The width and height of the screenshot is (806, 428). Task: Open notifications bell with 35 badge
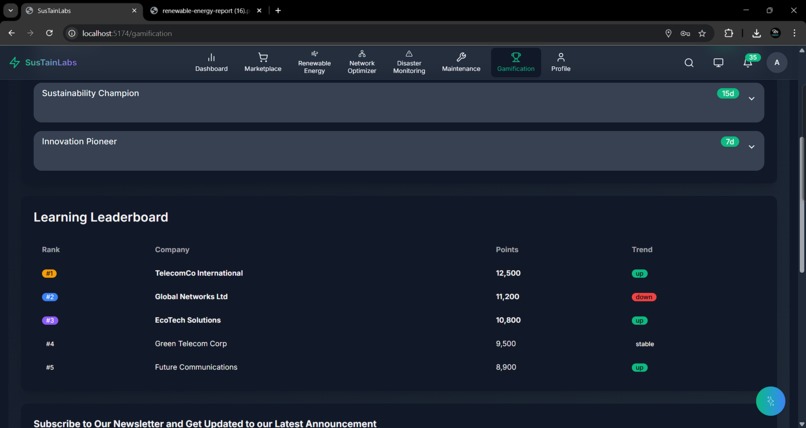[x=748, y=62]
